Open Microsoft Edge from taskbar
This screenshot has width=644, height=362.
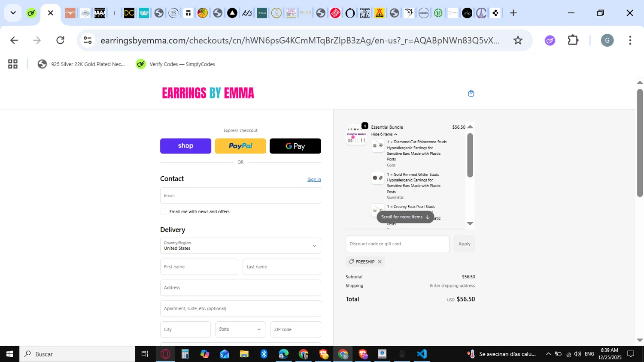(284, 354)
